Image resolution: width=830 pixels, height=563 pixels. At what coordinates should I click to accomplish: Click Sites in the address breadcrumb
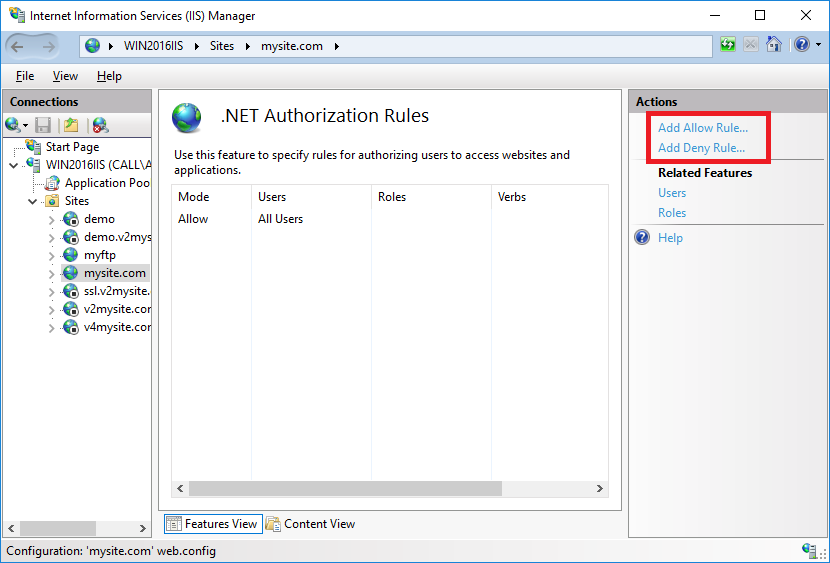click(x=222, y=46)
